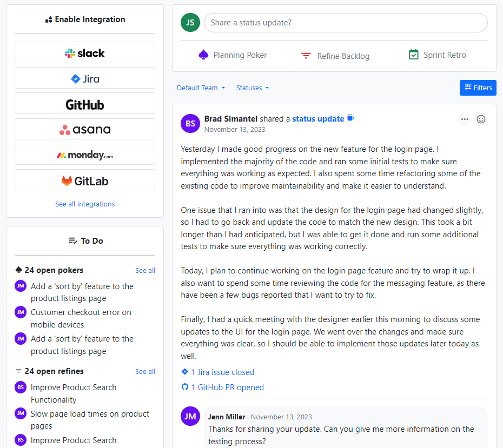Open Refine Backlog
This screenshot has height=448, width=503.
point(335,56)
